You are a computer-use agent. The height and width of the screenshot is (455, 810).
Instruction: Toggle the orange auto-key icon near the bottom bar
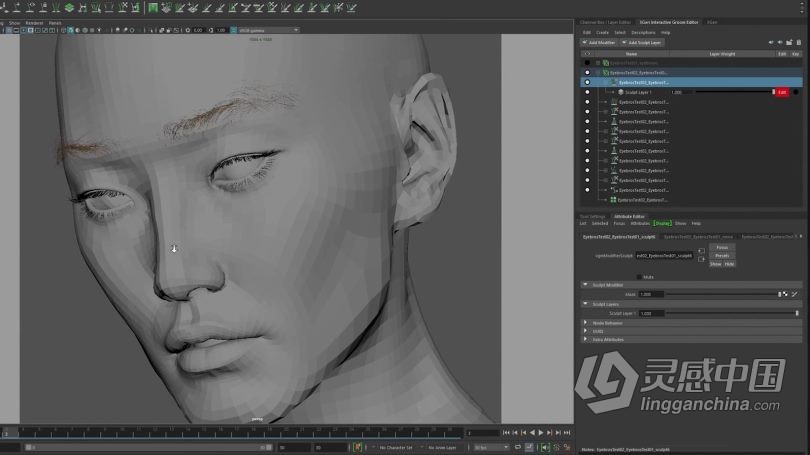pyautogui.click(x=357, y=447)
